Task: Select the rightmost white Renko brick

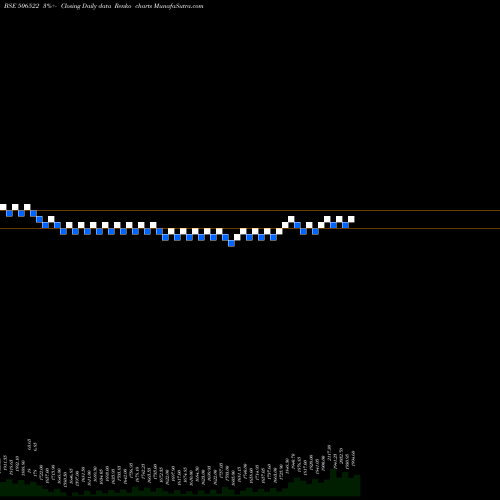Action: (x=351, y=219)
